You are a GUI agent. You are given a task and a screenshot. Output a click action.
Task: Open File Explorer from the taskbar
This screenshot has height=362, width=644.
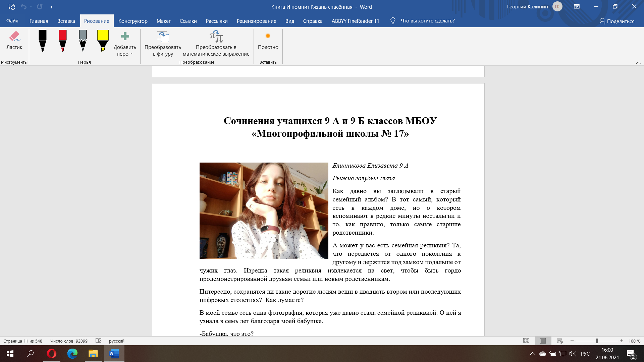(x=93, y=354)
